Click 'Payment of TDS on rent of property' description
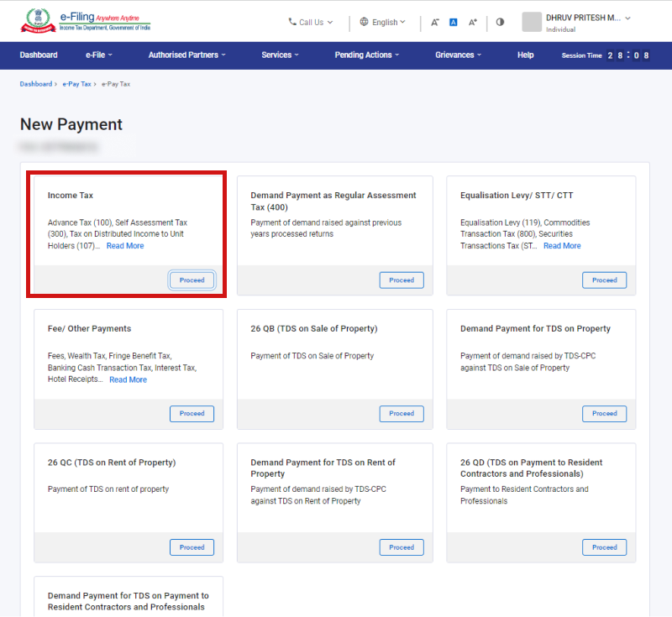Viewport: 672px width, 617px height. coord(108,489)
